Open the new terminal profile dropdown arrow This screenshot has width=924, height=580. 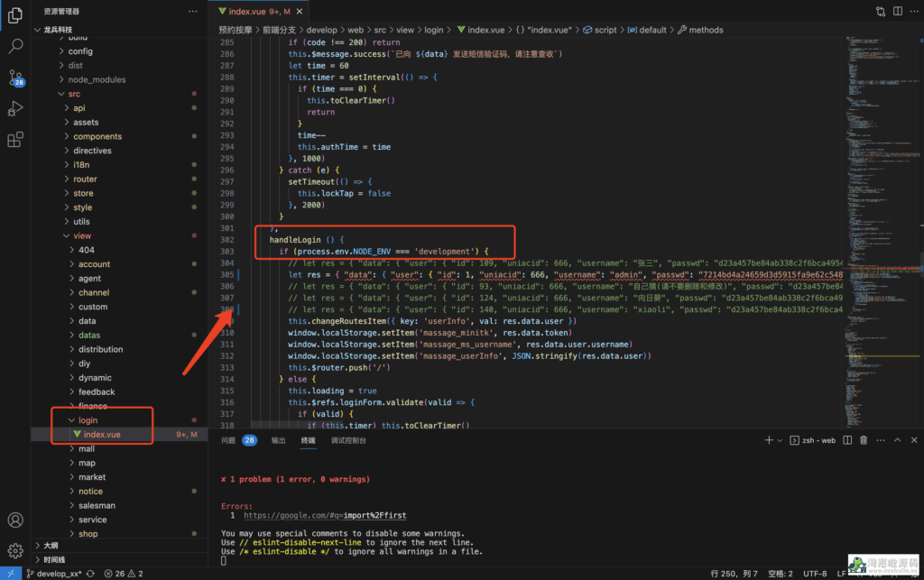pos(780,440)
